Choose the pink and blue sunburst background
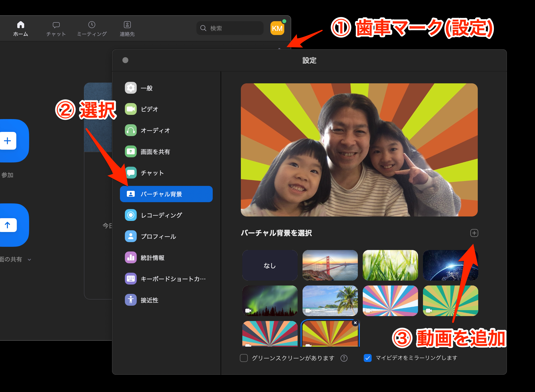Image resolution: width=535 pixels, height=392 pixels. (390, 301)
